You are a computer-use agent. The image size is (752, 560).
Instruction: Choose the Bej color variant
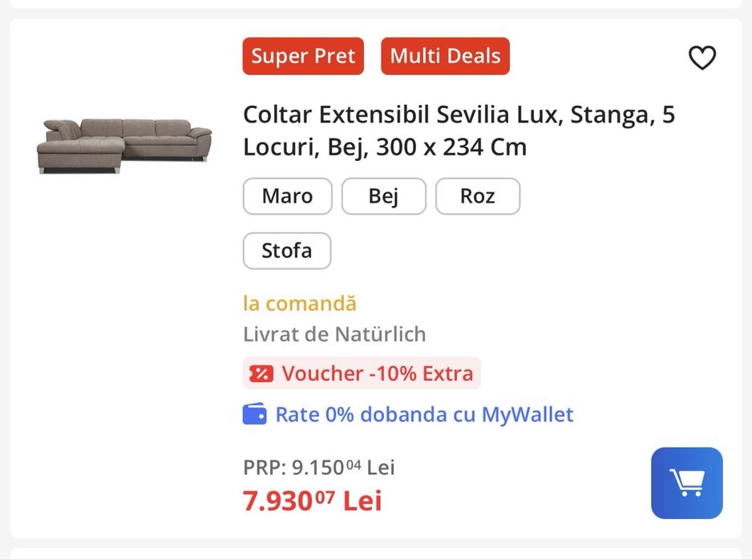click(383, 196)
